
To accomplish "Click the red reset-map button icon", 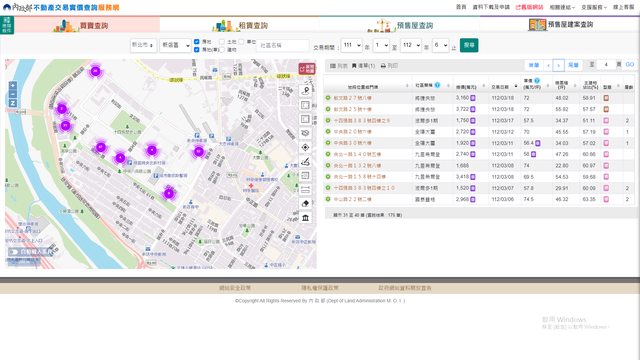I will tap(307, 69).
